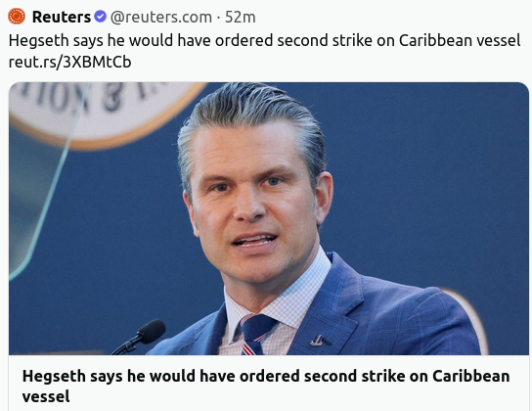
Task: Click the dot separator before the 52m timestamp
Action: point(218,18)
